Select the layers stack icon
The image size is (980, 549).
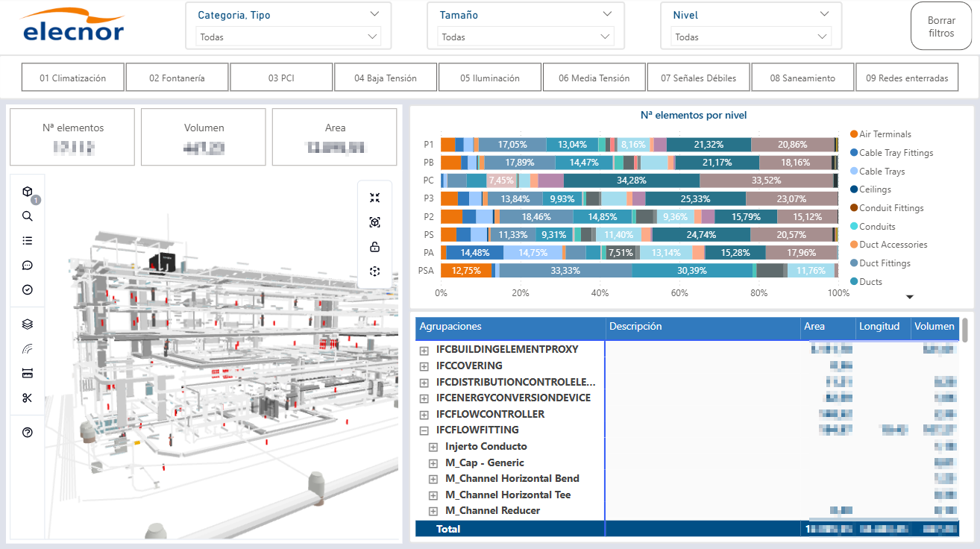coord(28,324)
